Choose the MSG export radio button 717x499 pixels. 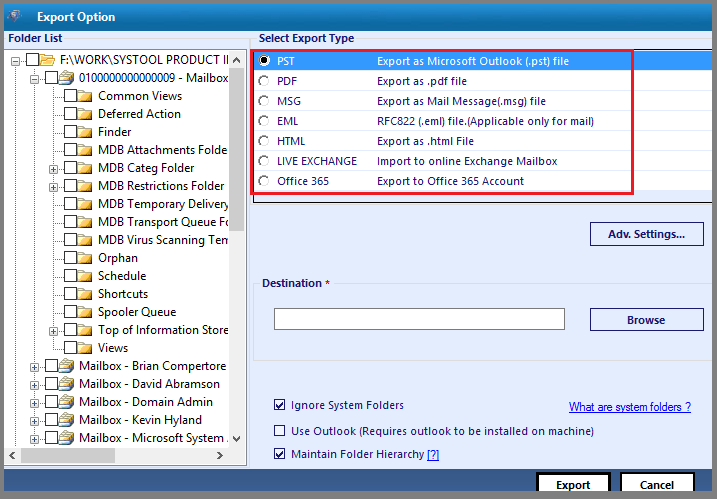click(x=264, y=101)
